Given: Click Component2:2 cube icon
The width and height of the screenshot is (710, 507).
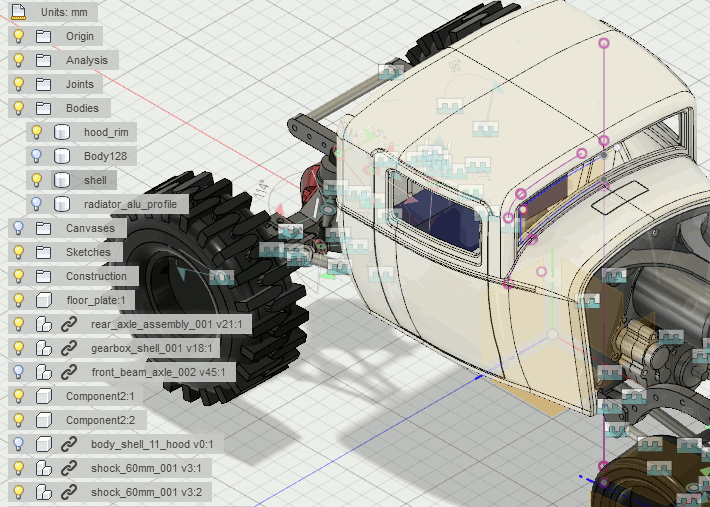Looking at the screenshot, I should 43,420.
